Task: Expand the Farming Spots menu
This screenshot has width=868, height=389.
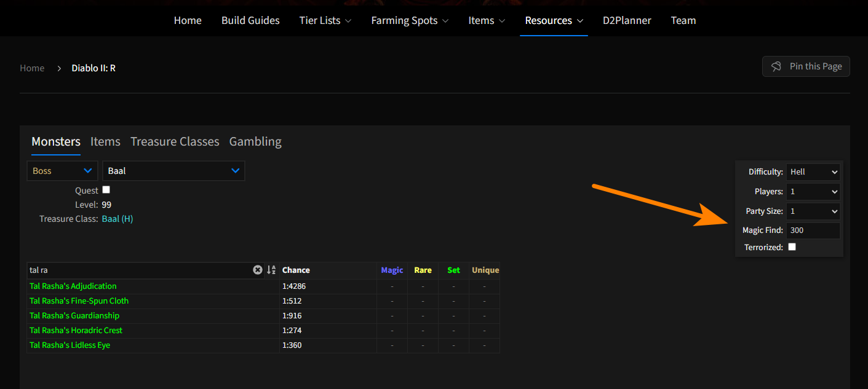Action: (x=410, y=20)
